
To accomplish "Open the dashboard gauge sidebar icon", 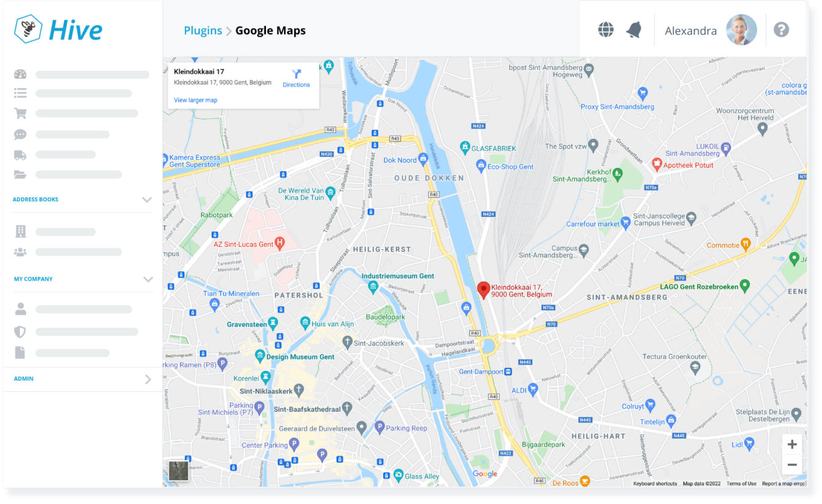I will coord(21,74).
